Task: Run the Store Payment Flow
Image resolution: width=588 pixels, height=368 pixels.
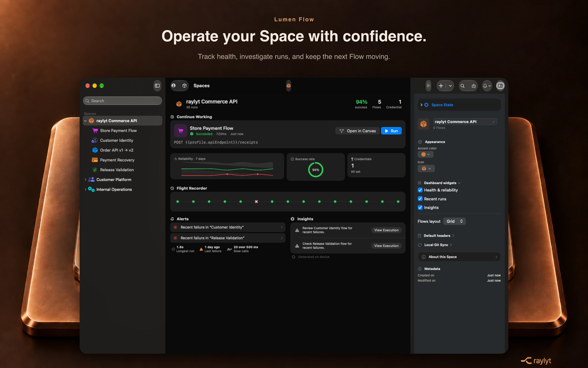Action: pos(391,131)
